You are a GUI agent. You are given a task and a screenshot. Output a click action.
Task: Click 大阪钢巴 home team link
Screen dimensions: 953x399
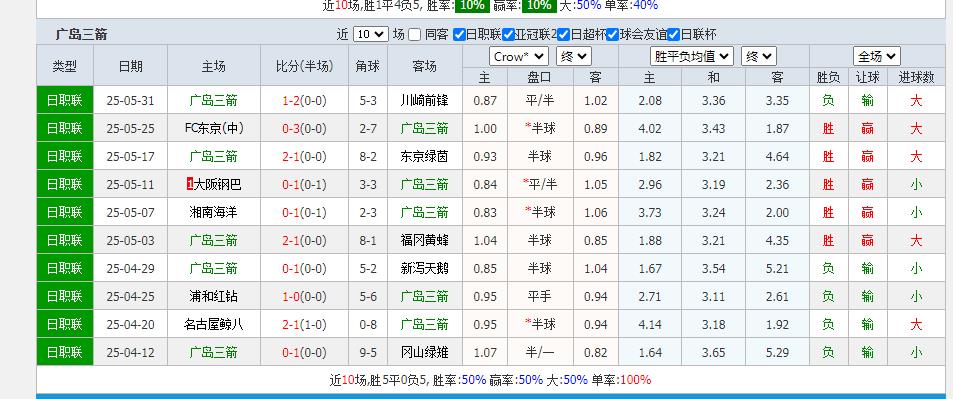218,184
